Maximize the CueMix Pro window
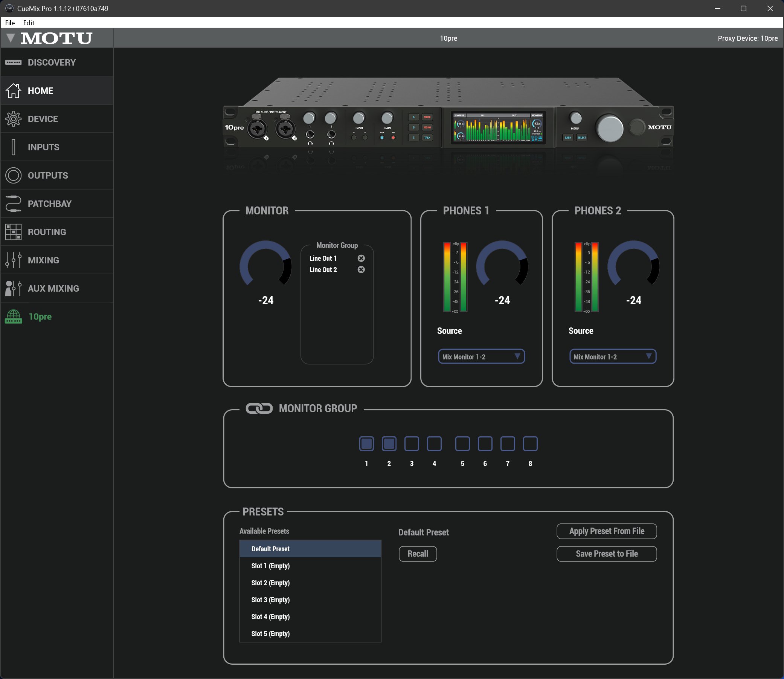Image resolution: width=784 pixels, height=679 pixels. tap(743, 8)
